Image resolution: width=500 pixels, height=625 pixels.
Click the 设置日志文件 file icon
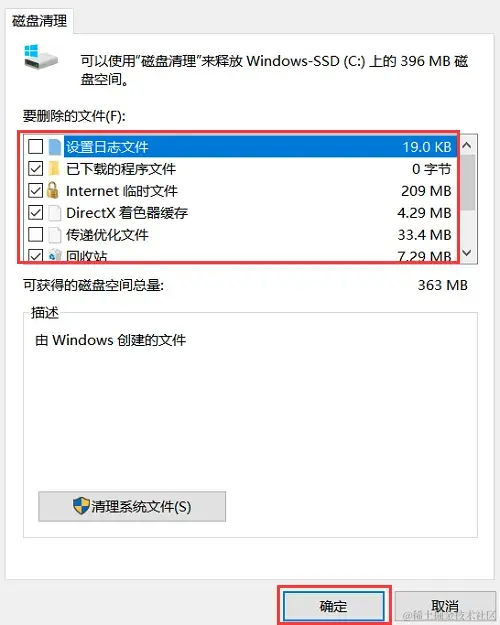click(x=55, y=147)
